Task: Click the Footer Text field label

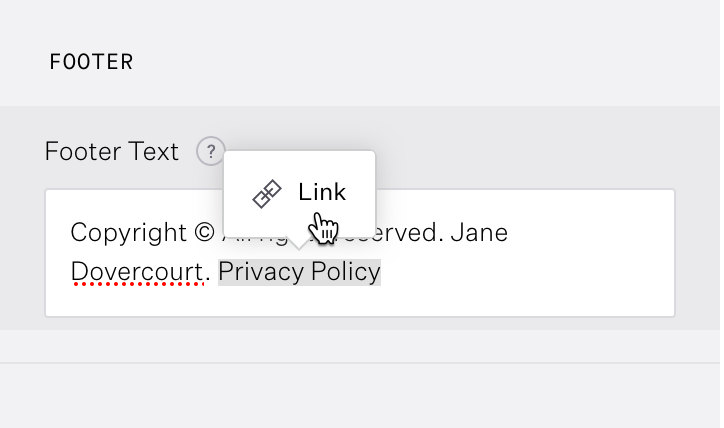Action: (x=112, y=152)
